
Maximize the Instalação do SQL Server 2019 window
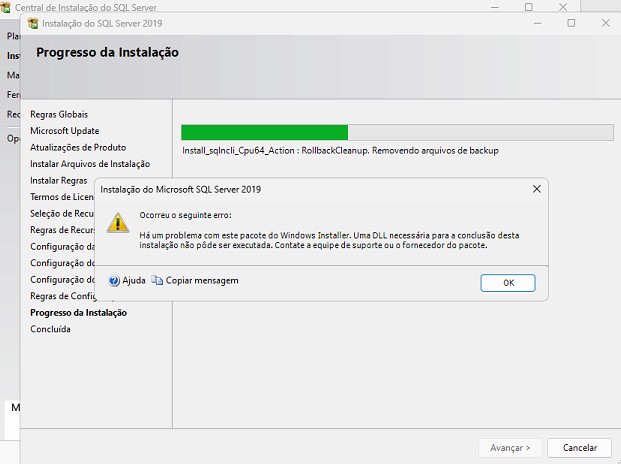571,23
